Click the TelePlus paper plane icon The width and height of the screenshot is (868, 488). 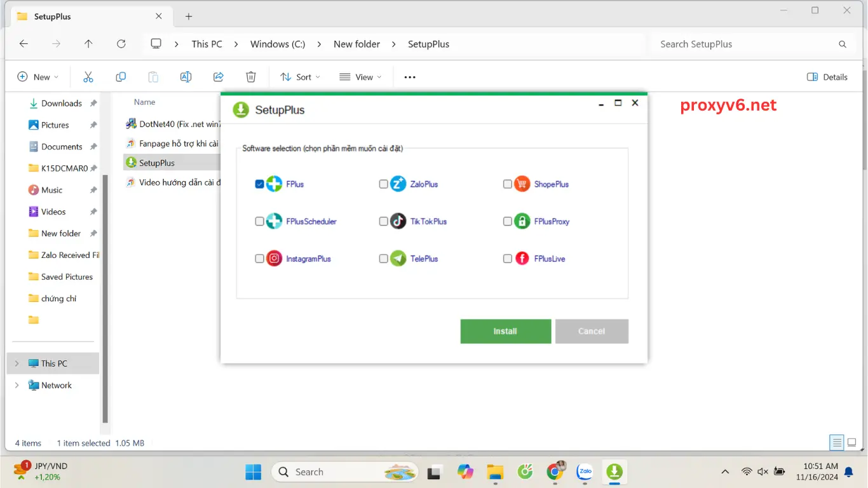point(398,259)
